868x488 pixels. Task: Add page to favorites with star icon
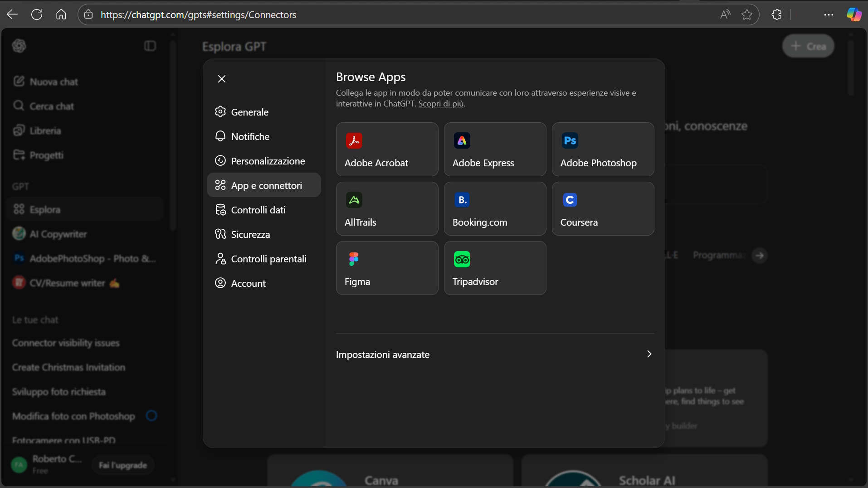point(747,14)
